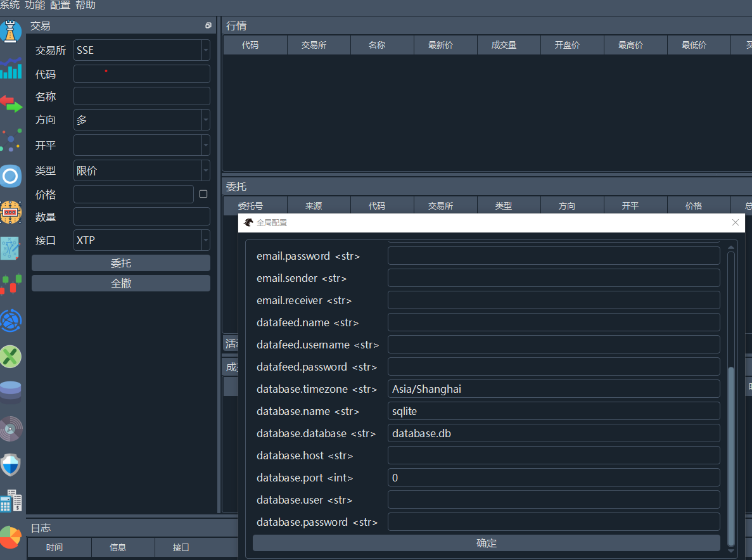Open the 帮助 menu

pos(86,5)
